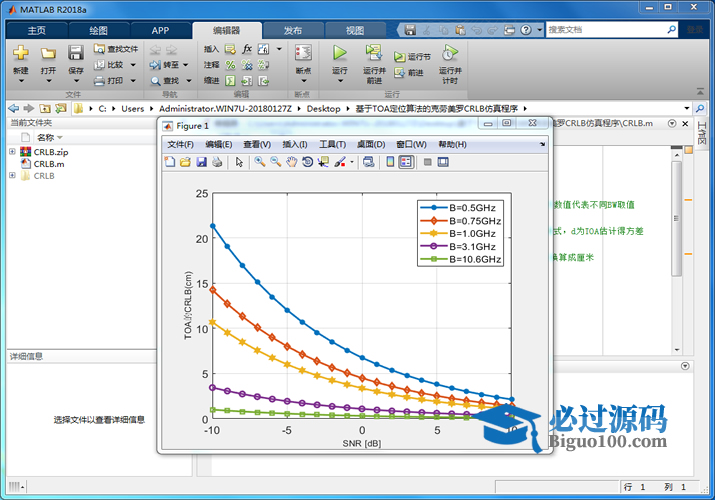Click the New (新建) file icon

click(21, 53)
